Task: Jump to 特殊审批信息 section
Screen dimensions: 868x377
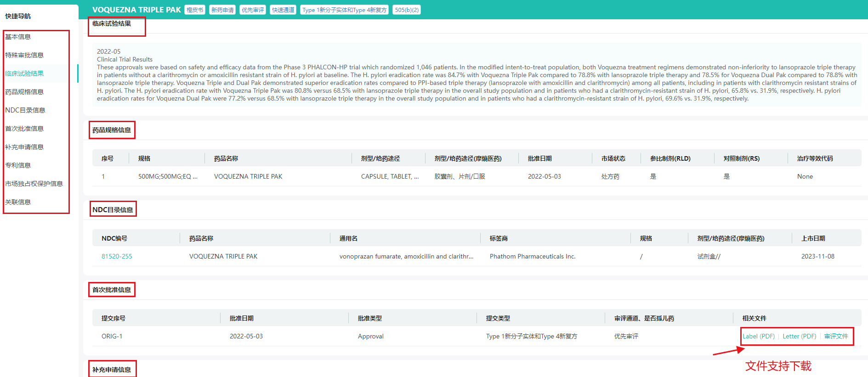Action: (x=24, y=55)
